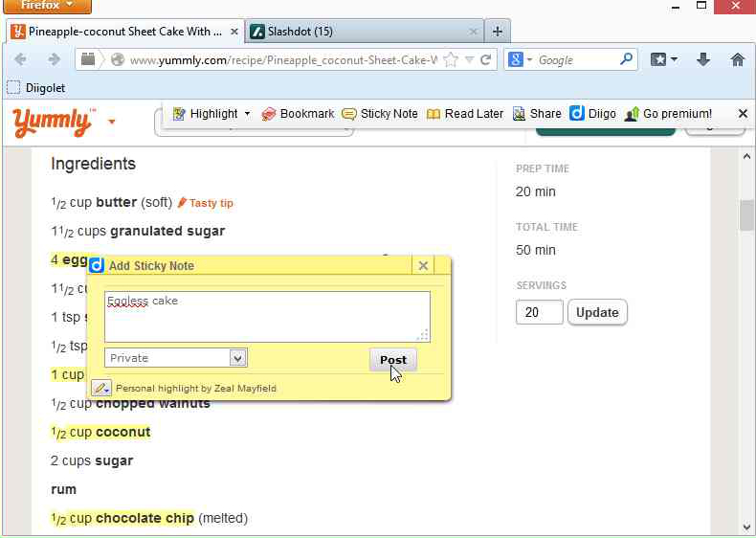Click the page scrollbar down arrow
The height and width of the screenshot is (538, 756).
(746, 527)
